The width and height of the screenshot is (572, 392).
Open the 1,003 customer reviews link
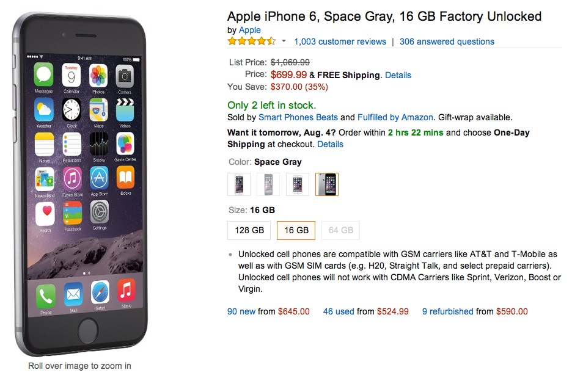340,42
